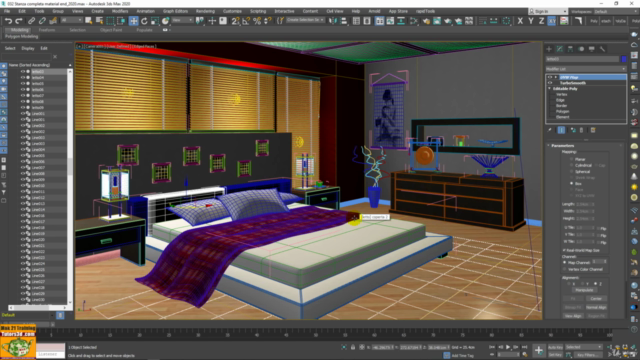
Task: Restrict to X axis button
Action: click(520, 20)
